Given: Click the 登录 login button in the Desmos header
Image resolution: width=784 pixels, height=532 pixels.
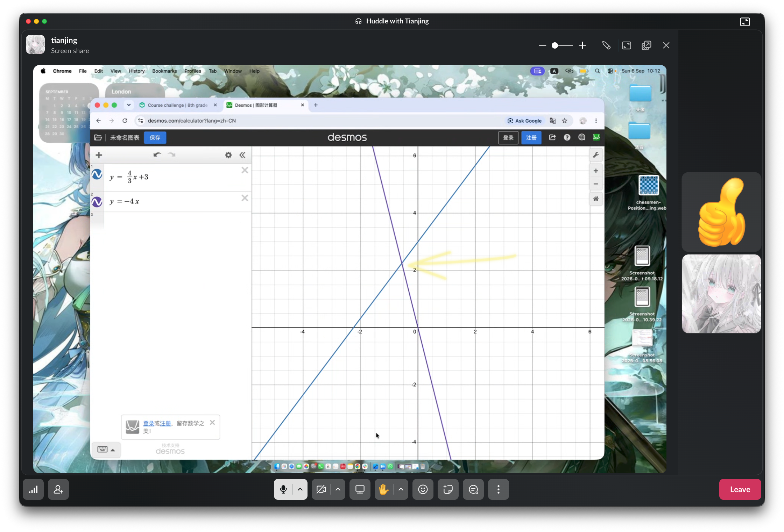Looking at the screenshot, I should (508, 138).
